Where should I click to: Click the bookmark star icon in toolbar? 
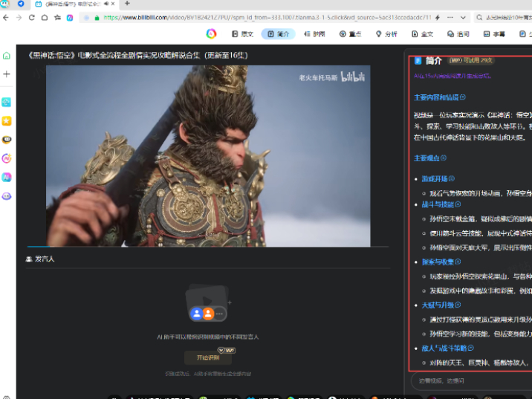tap(57, 18)
